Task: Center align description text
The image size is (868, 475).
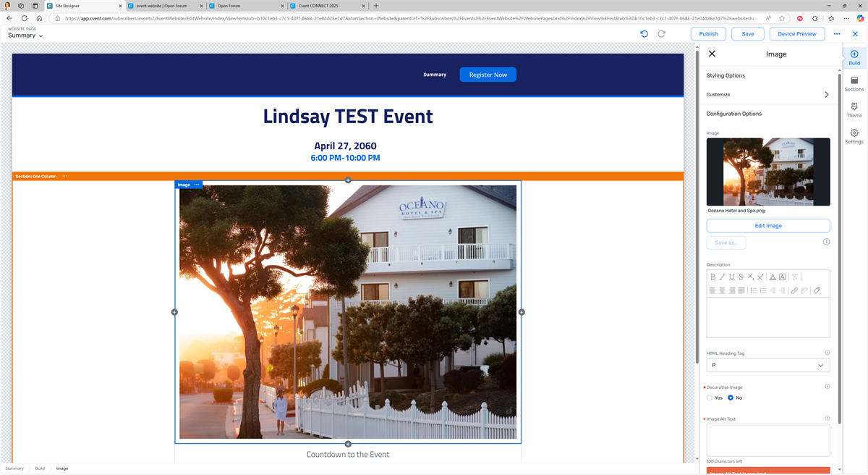Action: [x=722, y=290]
